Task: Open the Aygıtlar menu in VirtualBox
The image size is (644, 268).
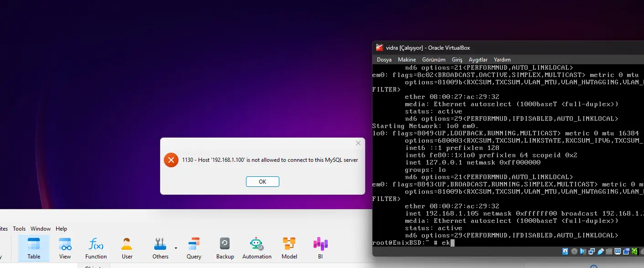Action: pyautogui.click(x=478, y=60)
